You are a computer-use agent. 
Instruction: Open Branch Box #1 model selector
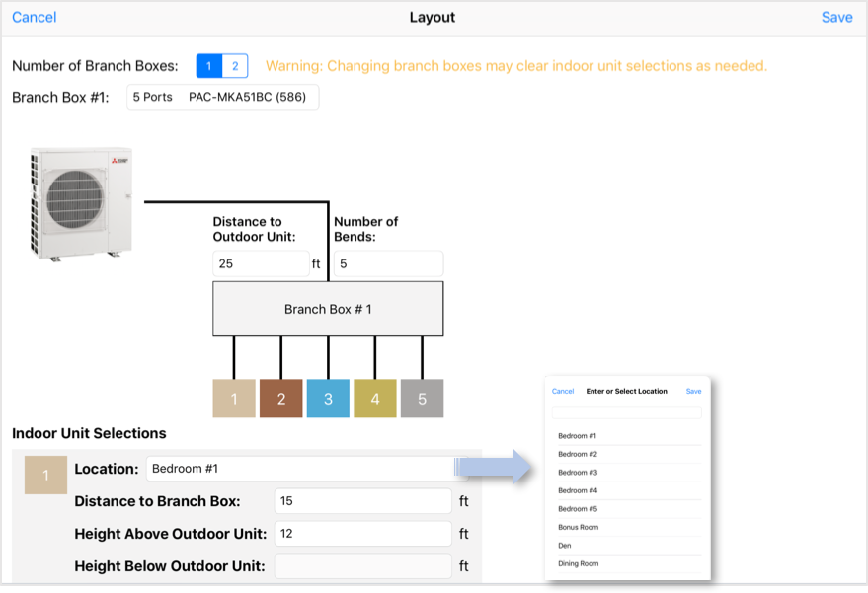(x=222, y=97)
